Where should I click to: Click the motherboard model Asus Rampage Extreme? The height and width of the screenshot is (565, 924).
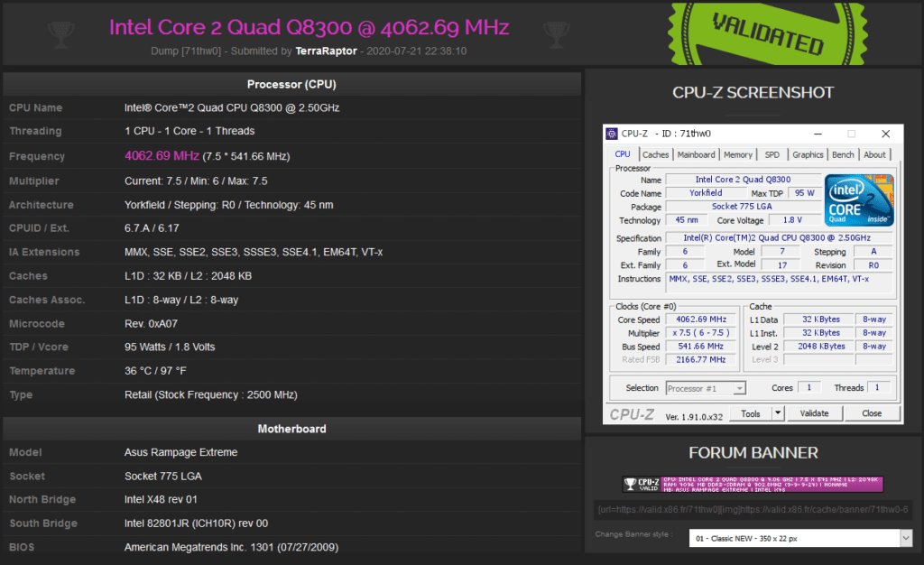(x=180, y=452)
